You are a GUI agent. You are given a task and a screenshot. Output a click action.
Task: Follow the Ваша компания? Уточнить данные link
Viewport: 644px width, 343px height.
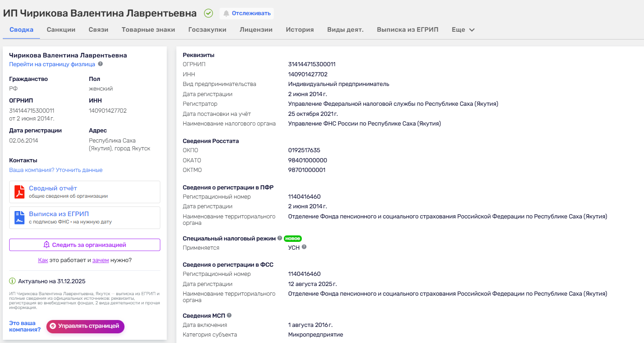tap(56, 170)
